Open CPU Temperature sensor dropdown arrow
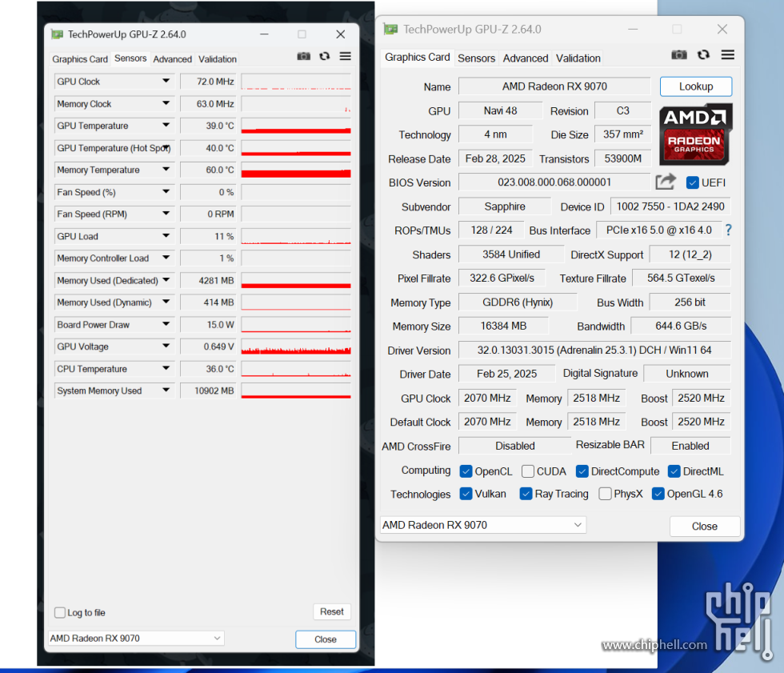Image resolution: width=784 pixels, height=673 pixels. pos(166,368)
